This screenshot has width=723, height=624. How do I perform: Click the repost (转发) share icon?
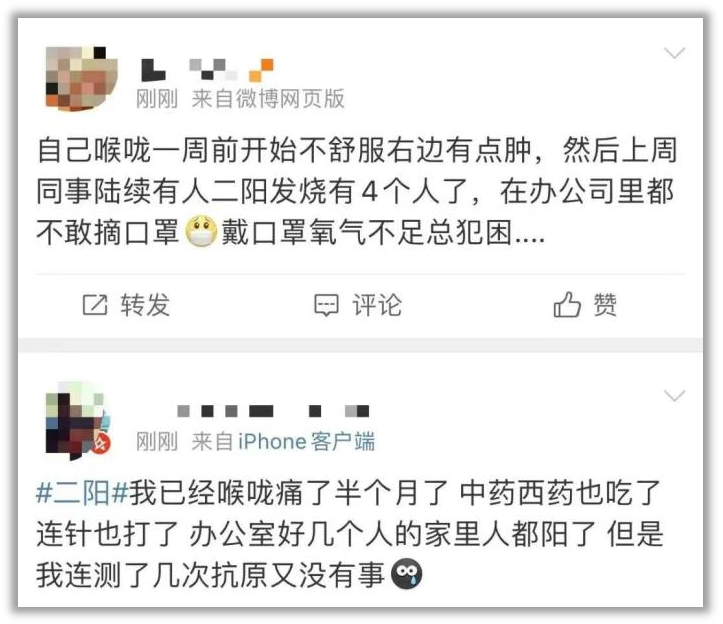tap(95, 305)
